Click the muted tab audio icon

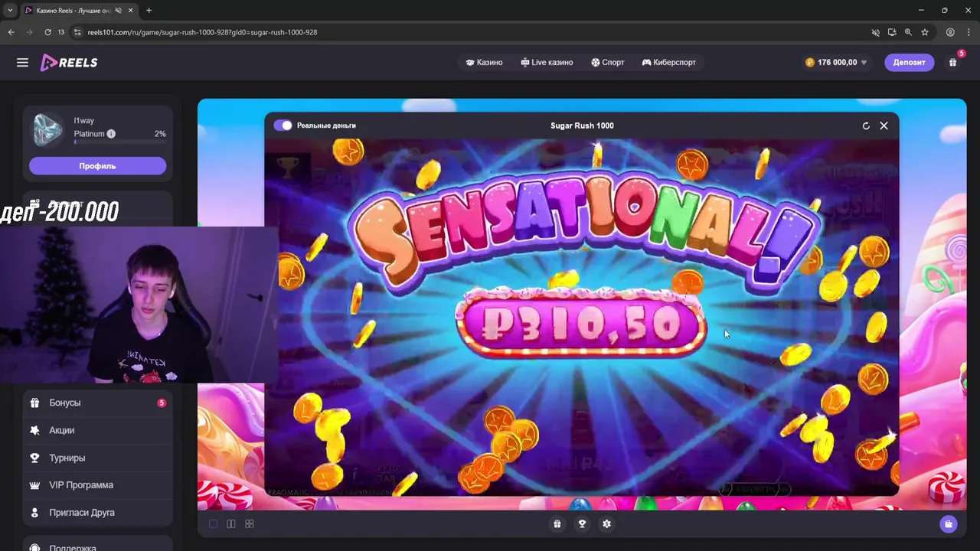point(118,11)
